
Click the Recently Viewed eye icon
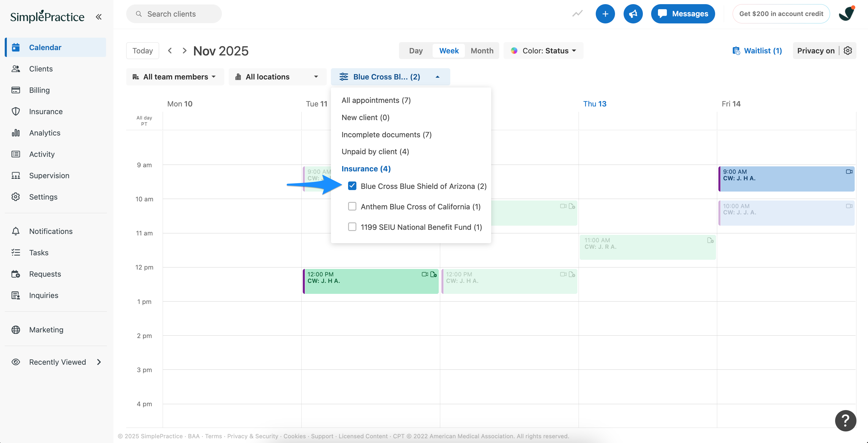(x=15, y=362)
